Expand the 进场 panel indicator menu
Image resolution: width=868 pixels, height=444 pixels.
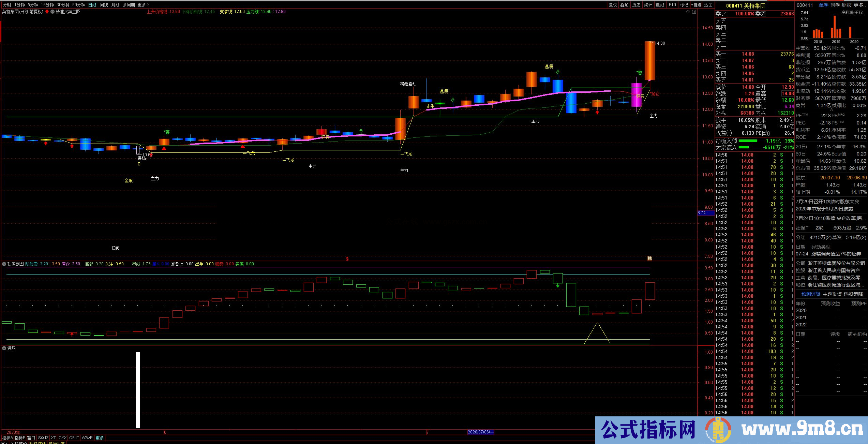coord(4,348)
